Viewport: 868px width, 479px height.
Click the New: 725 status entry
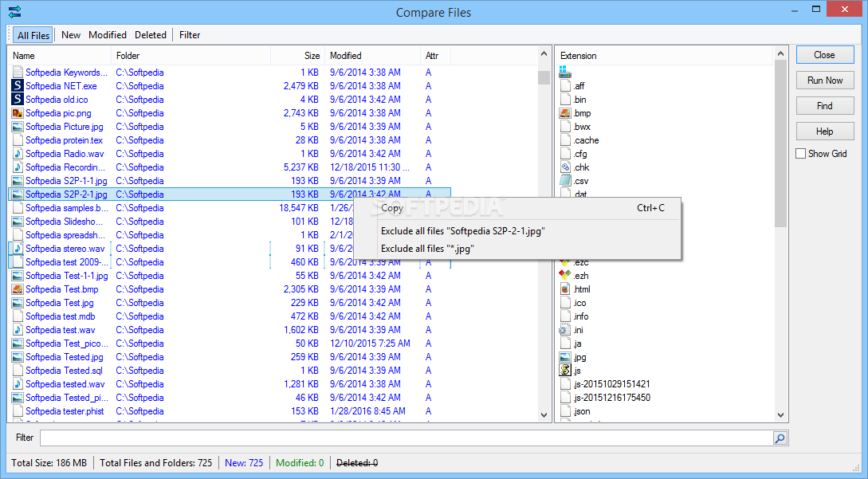click(x=244, y=463)
